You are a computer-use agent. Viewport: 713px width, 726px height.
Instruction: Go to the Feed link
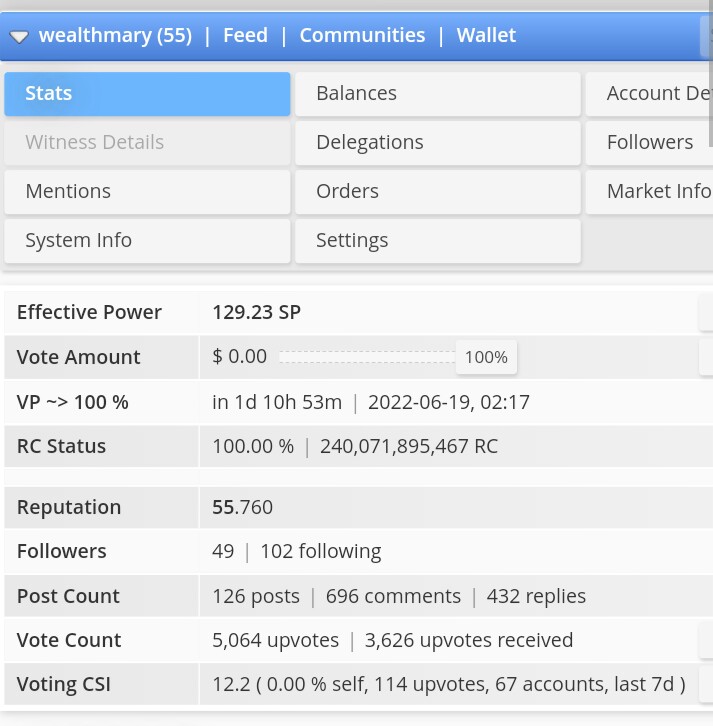click(245, 35)
